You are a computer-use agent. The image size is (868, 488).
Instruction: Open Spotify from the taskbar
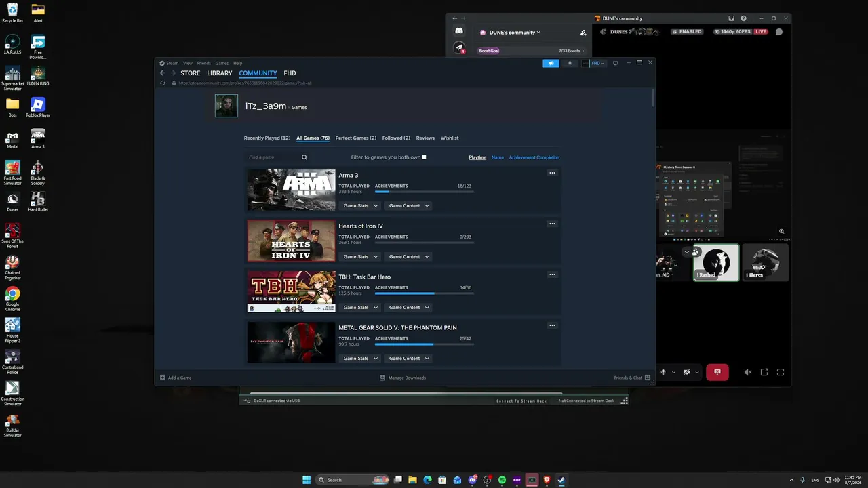click(502, 480)
